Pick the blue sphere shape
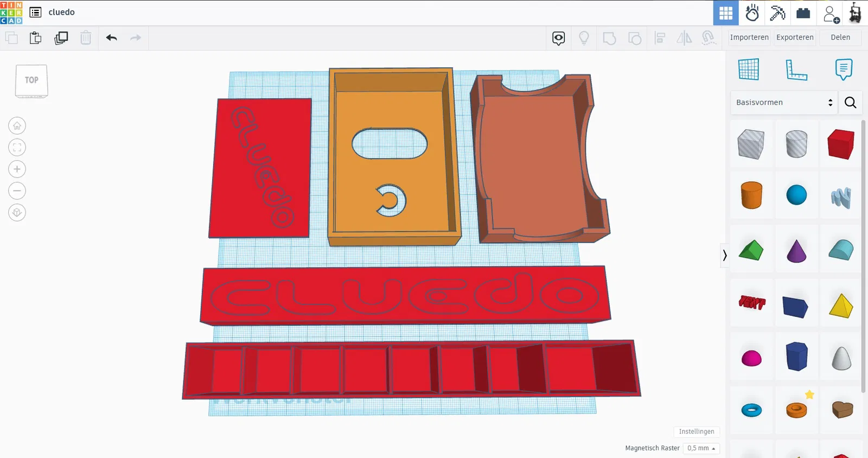 pyautogui.click(x=796, y=195)
